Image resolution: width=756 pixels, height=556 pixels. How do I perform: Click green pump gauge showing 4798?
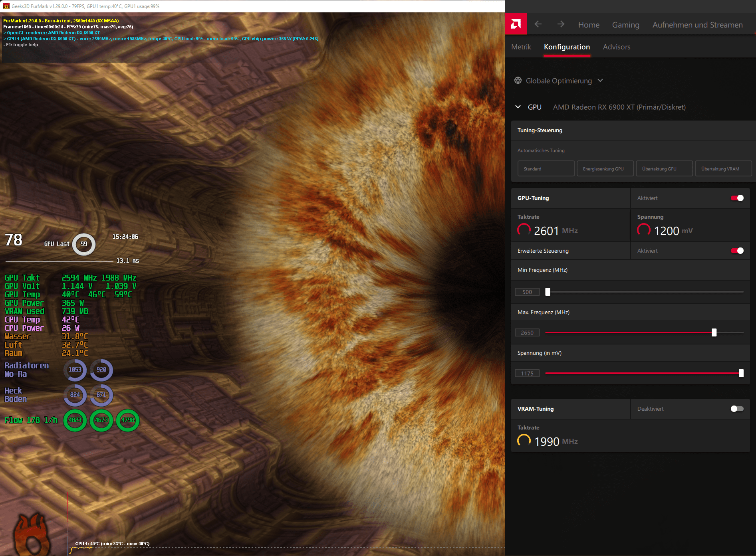point(128,420)
